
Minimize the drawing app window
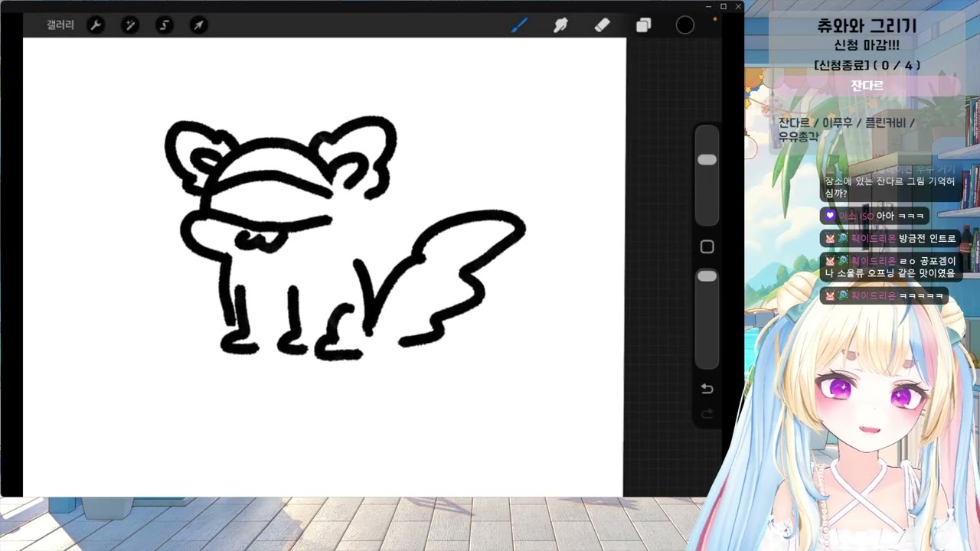[x=708, y=6]
